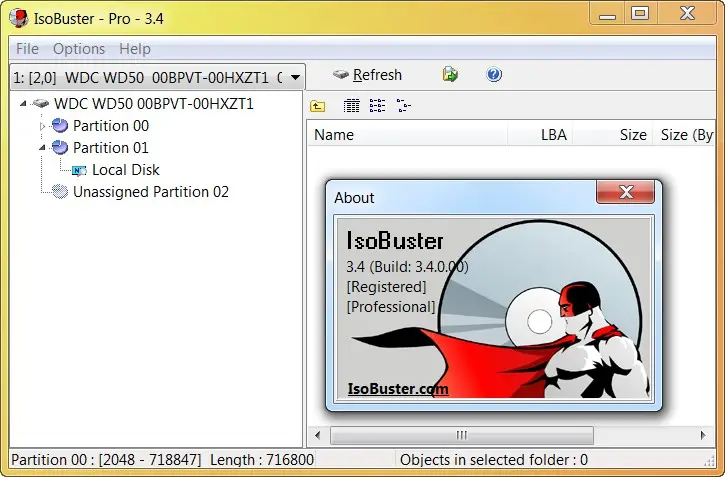
Task: Click the scroll left arrow
Action: 317,435
